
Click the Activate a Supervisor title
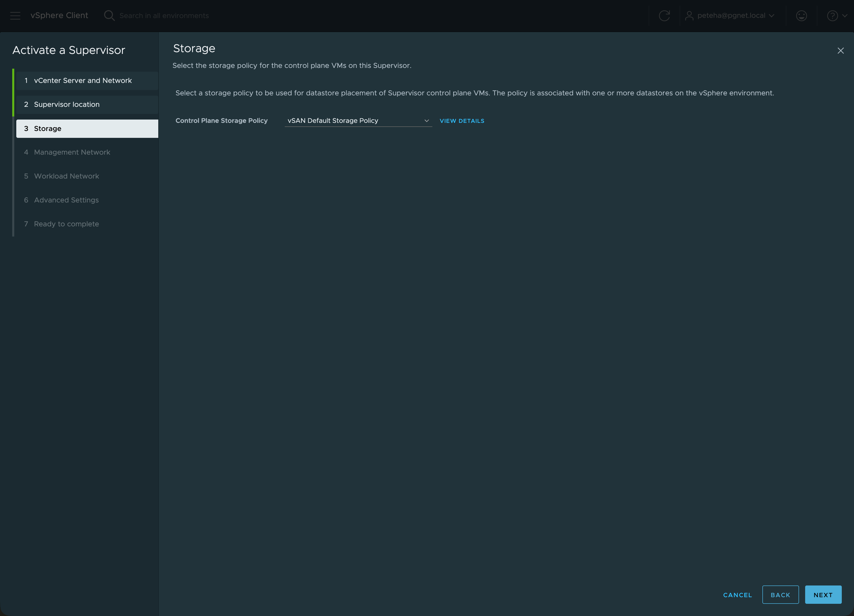click(x=68, y=50)
